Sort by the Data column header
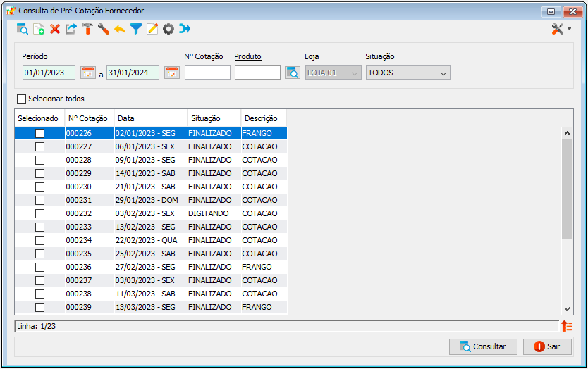The image size is (588, 369). click(x=151, y=118)
